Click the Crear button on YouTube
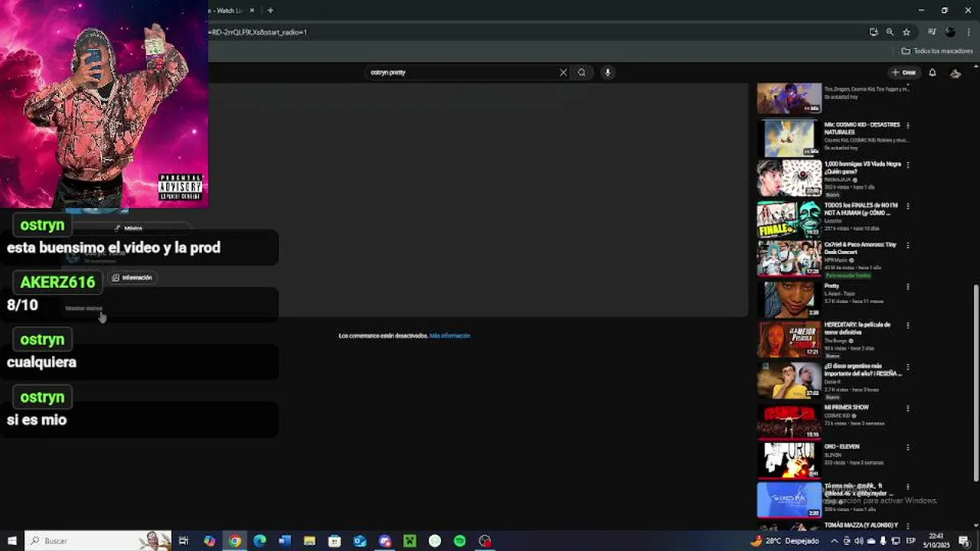The image size is (980, 551). click(x=904, y=73)
